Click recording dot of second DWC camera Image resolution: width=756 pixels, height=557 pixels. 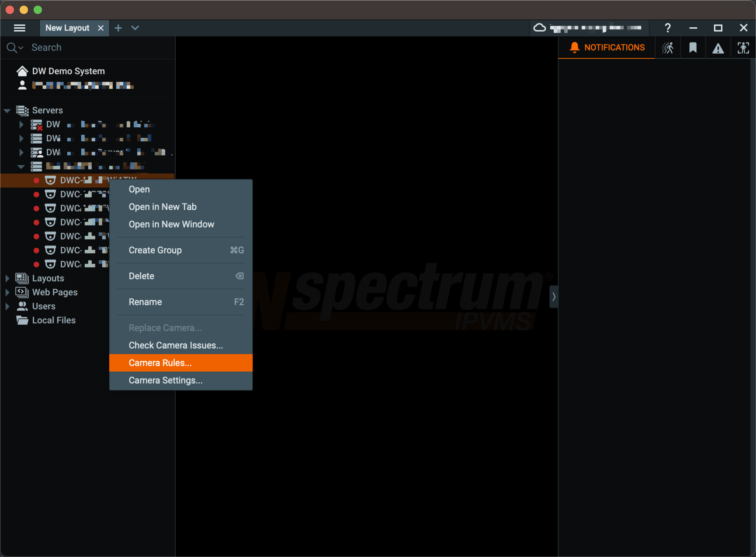(x=36, y=195)
